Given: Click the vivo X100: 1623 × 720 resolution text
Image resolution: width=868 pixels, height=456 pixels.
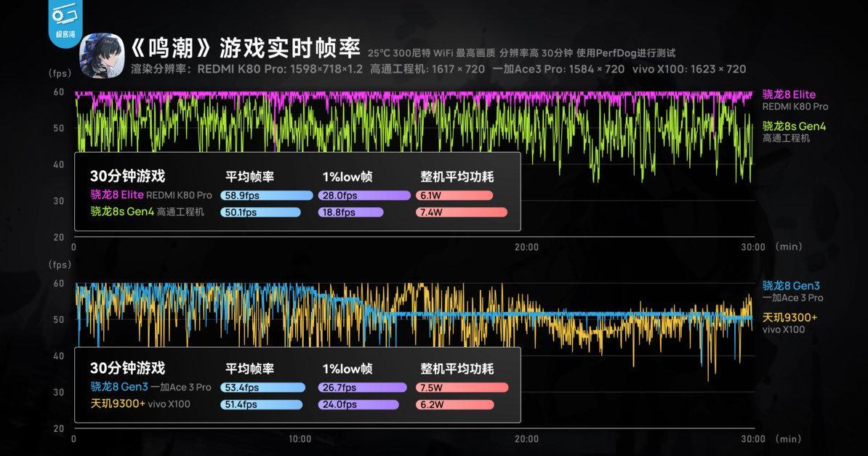Looking at the screenshot, I should (689, 69).
